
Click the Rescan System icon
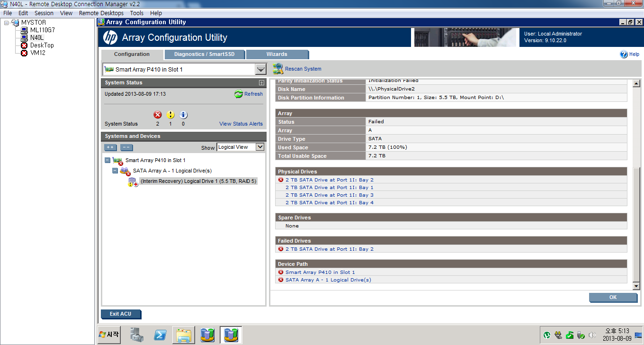point(278,69)
